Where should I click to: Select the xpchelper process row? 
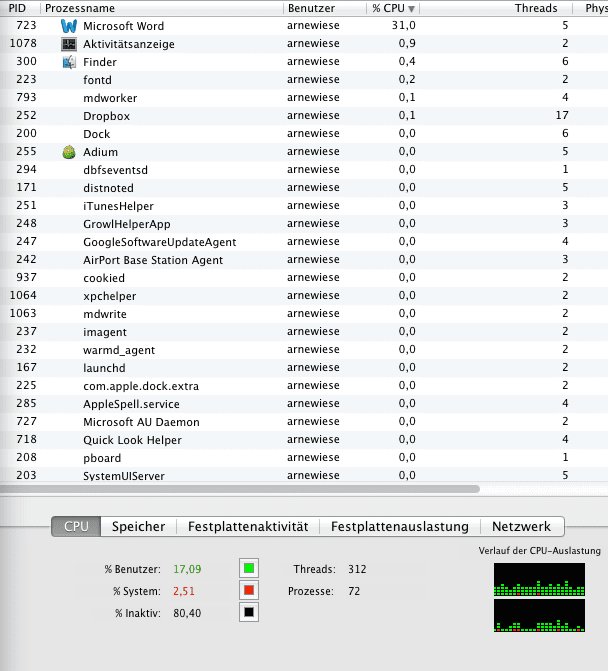coord(304,296)
